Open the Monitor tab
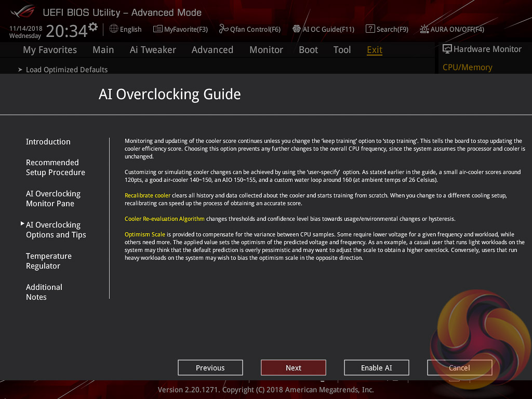Image resolution: width=532 pixels, height=399 pixels. tap(267, 50)
